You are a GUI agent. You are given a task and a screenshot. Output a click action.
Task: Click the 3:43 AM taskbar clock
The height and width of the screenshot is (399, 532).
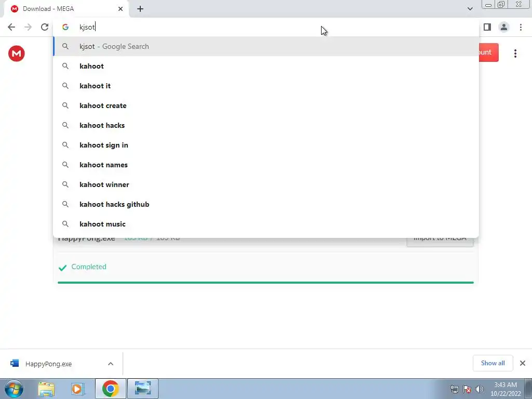pyautogui.click(x=506, y=389)
